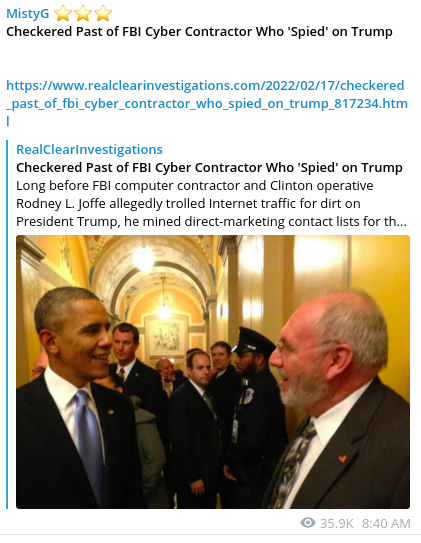Image resolution: width=421 pixels, height=543 pixels.
Task: Click the last gold star beside MistyG
Action: [103, 14]
